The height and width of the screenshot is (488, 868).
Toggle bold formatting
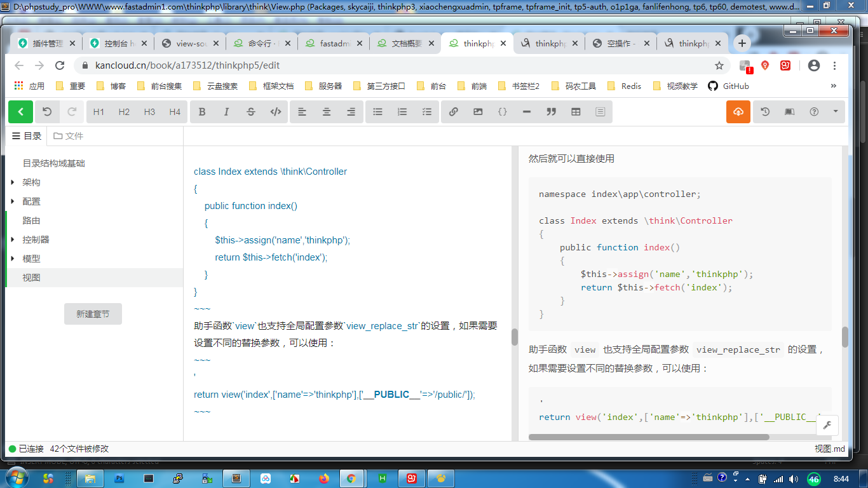(x=202, y=112)
